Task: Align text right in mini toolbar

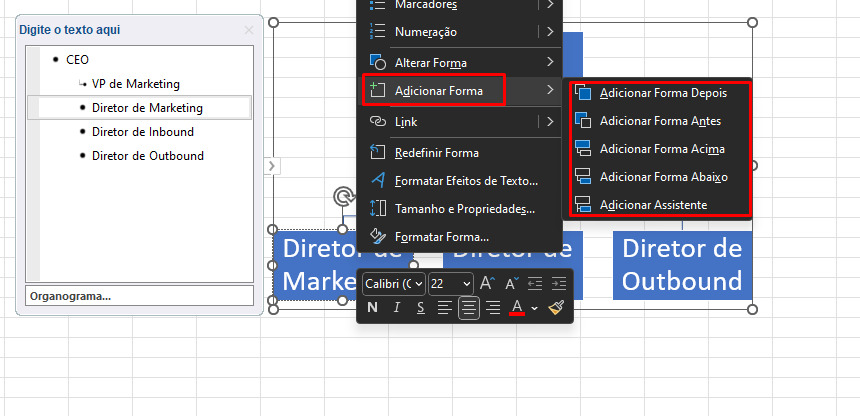Action: [x=493, y=308]
